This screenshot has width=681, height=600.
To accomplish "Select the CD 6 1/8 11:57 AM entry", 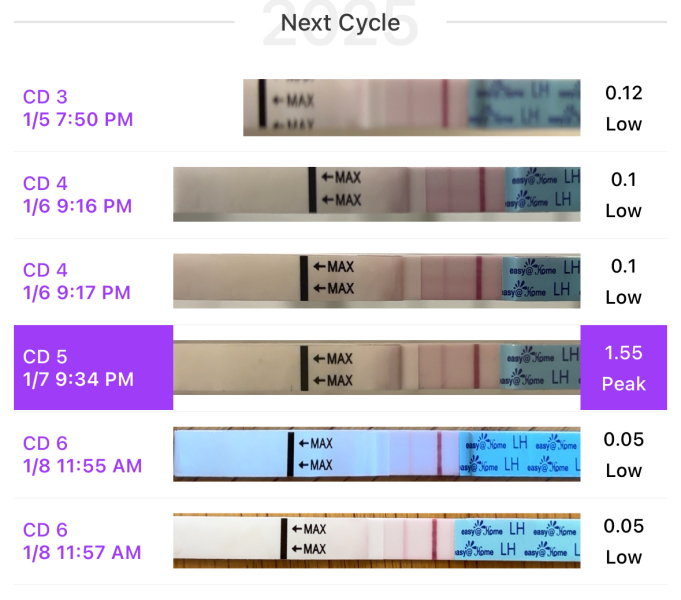I will (x=83, y=541).
